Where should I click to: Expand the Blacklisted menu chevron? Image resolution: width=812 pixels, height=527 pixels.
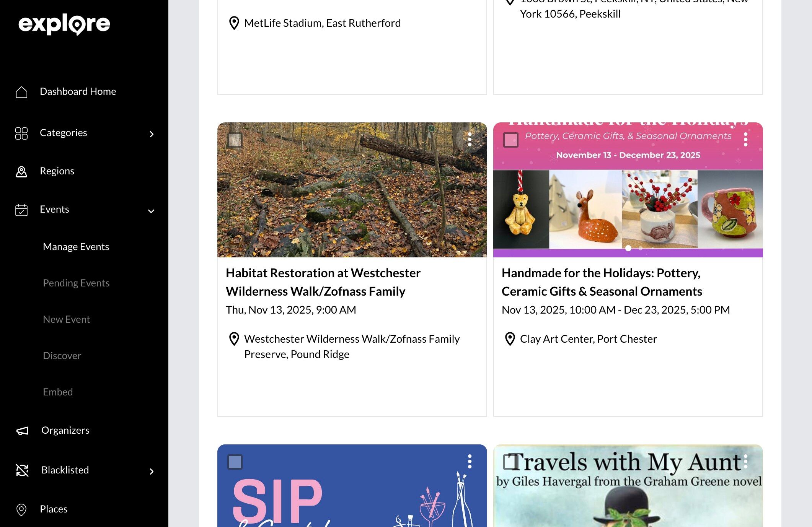pyautogui.click(x=152, y=471)
